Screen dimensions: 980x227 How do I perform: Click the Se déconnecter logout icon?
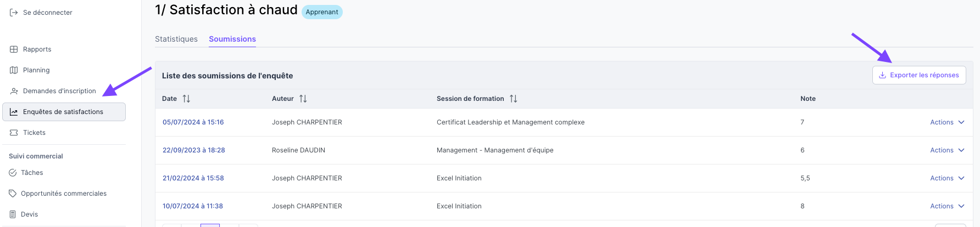coord(14,12)
